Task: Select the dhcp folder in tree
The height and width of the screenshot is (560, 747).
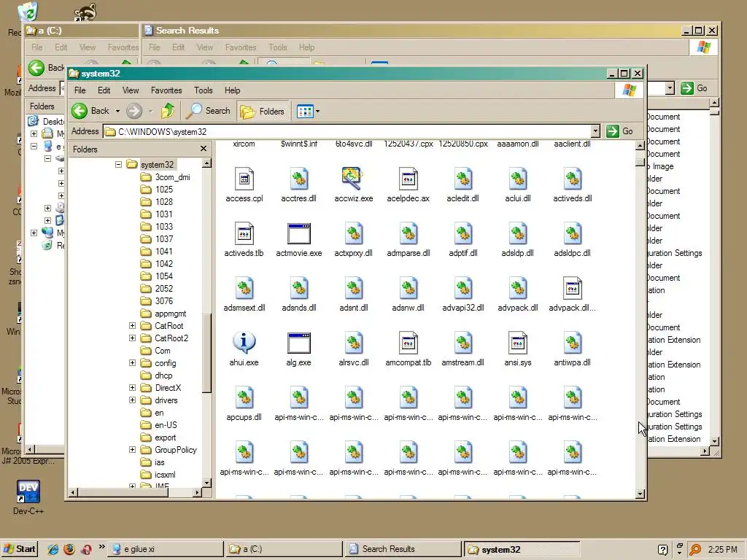Action: pos(157,376)
